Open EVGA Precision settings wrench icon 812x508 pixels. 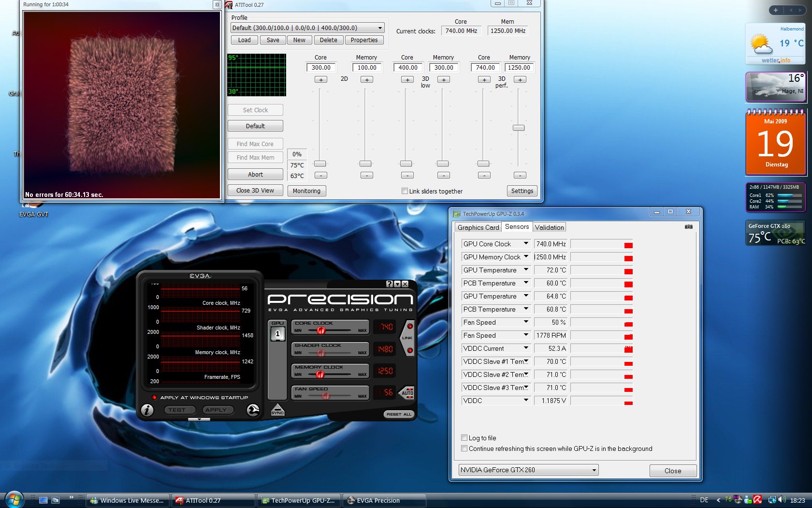[x=253, y=410]
